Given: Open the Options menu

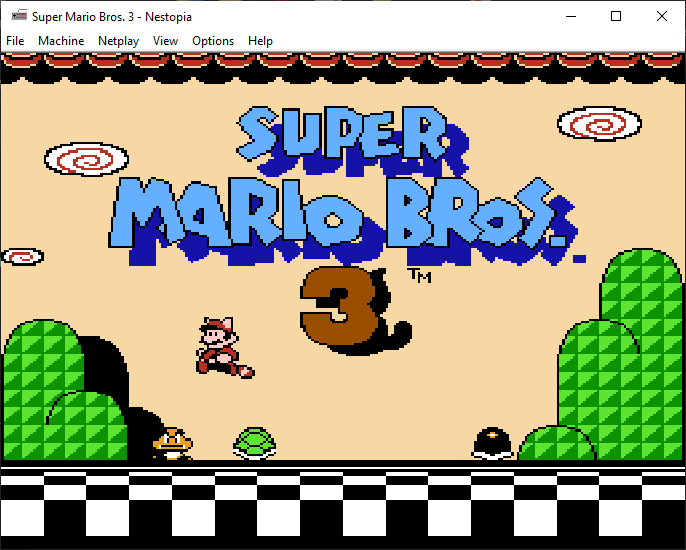Looking at the screenshot, I should (213, 41).
